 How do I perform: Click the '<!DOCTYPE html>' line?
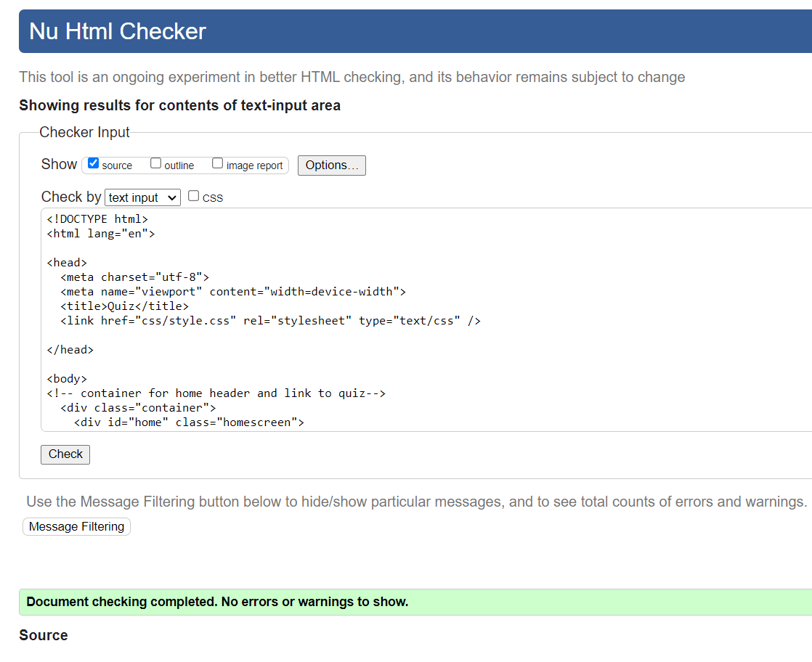coord(97,219)
